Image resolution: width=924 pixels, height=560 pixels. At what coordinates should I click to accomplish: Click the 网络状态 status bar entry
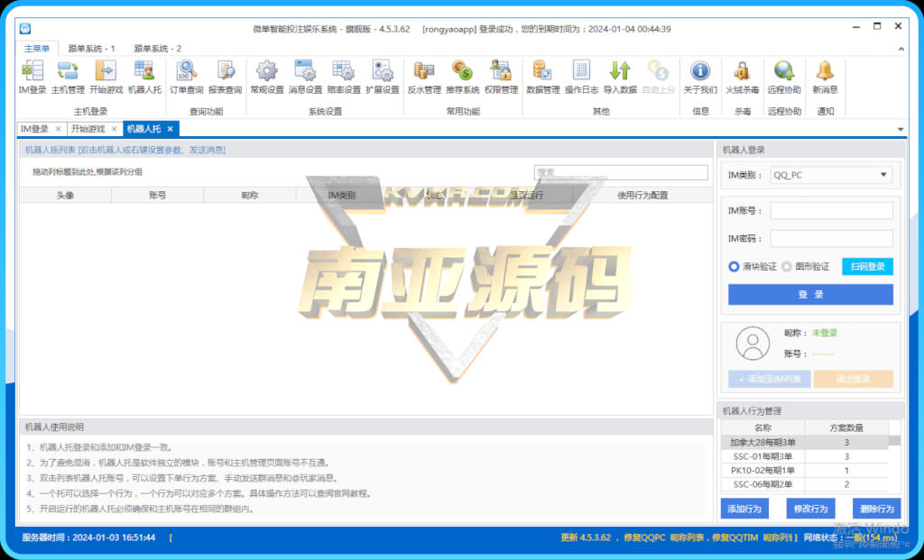click(x=850, y=537)
